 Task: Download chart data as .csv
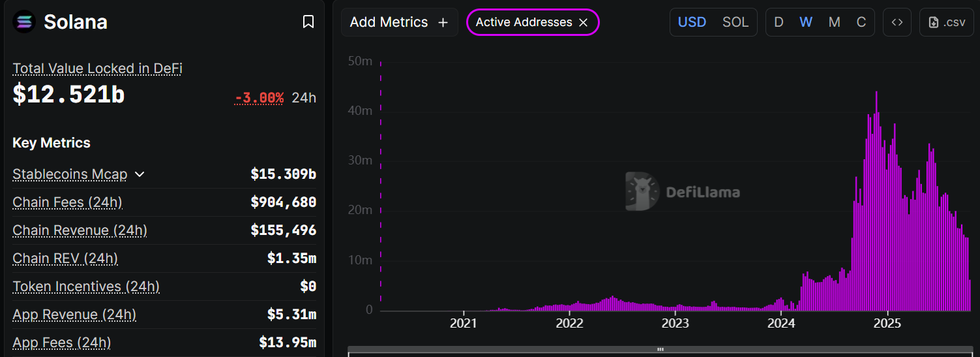(x=946, y=22)
